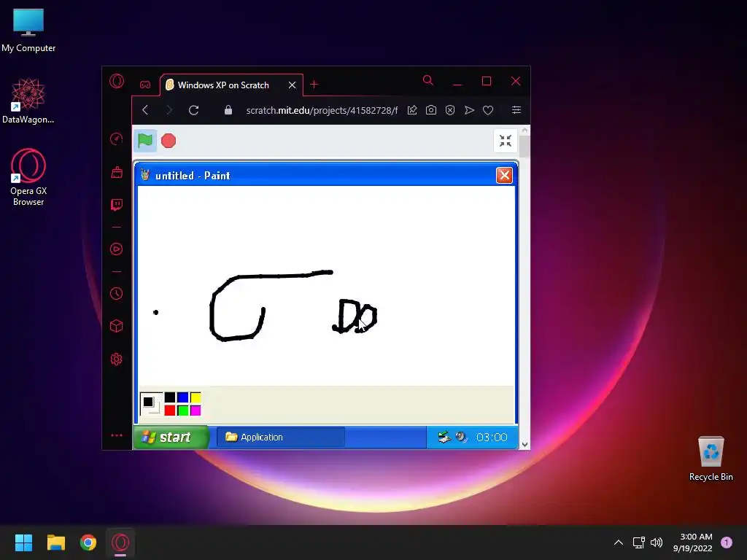This screenshot has width=747, height=560.
Task: Close the untitled Paint window
Action: tap(504, 175)
